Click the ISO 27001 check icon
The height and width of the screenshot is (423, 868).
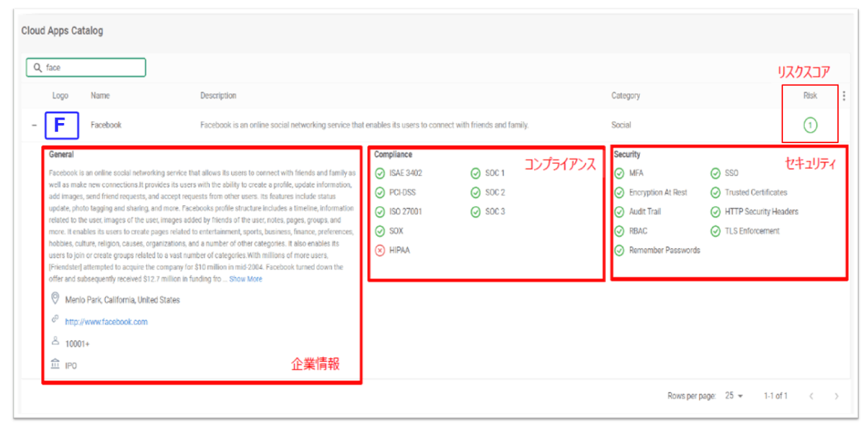[380, 212]
